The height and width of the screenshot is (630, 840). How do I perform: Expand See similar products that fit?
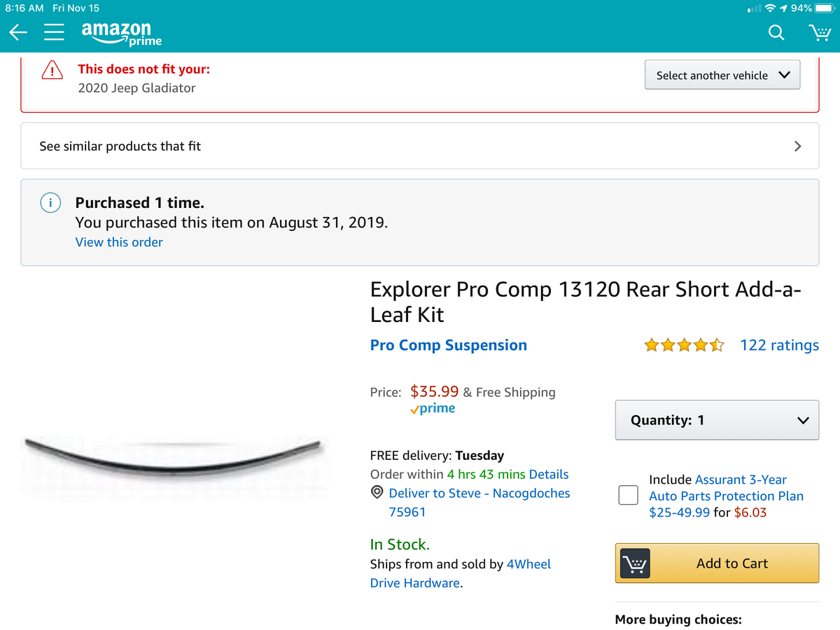420,146
